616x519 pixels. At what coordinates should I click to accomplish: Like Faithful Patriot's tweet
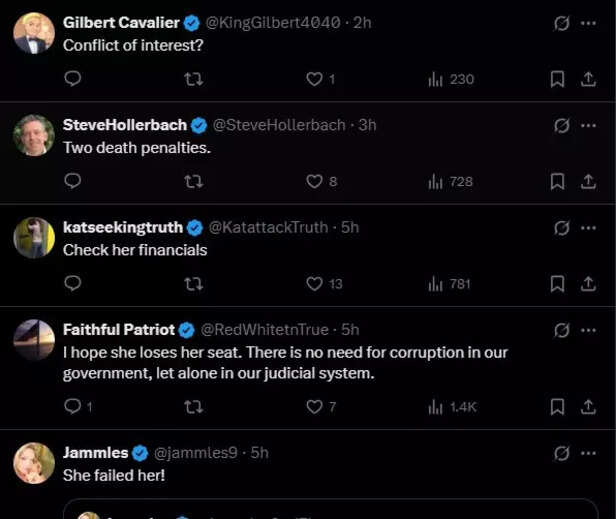click(x=314, y=406)
